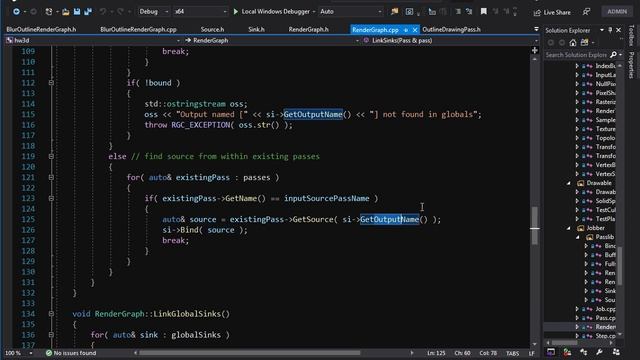Open the Toolbox side tab
Screen dimensions: 640x360
pyautogui.click(x=631, y=36)
